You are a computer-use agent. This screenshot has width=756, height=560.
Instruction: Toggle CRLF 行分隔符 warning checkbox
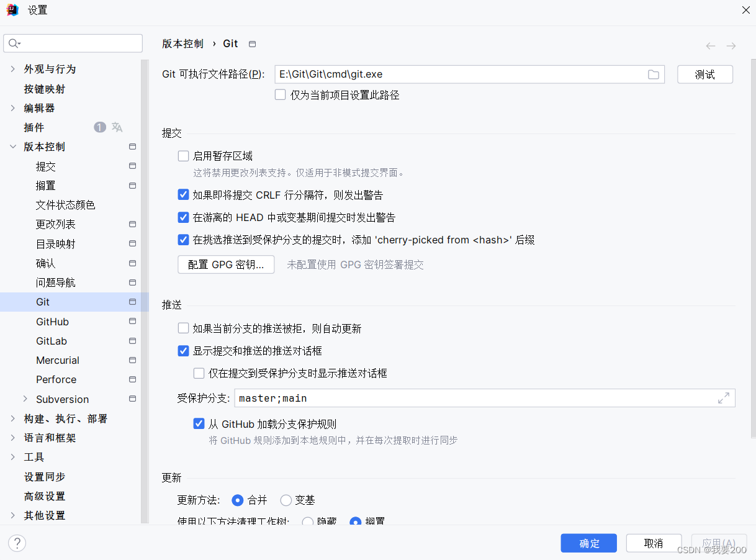(183, 194)
